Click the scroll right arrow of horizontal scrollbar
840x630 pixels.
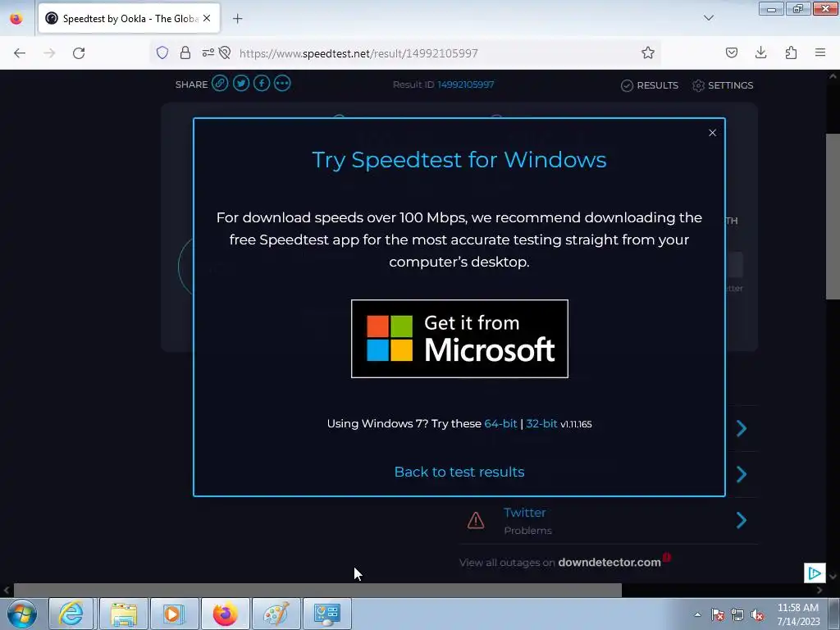tap(819, 591)
